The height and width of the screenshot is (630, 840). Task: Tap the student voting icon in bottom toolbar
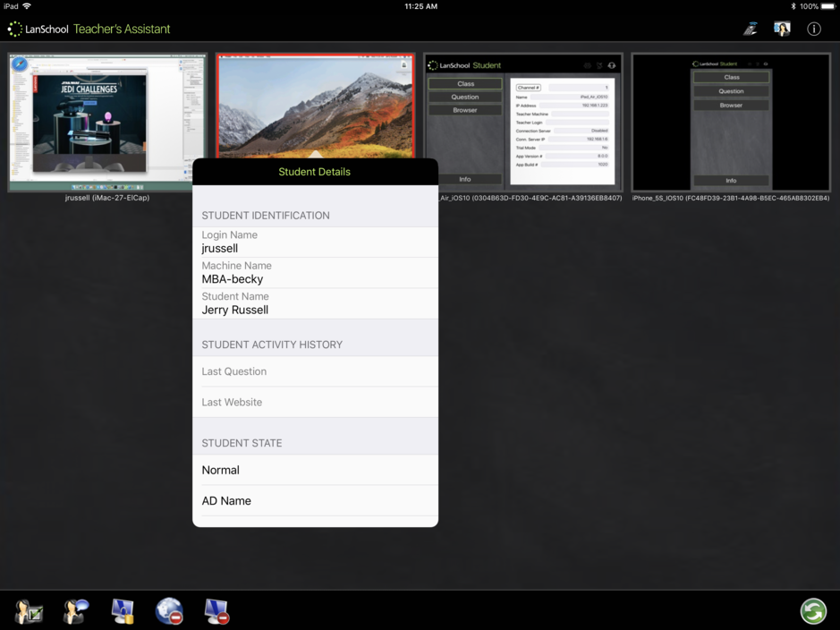click(x=29, y=611)
